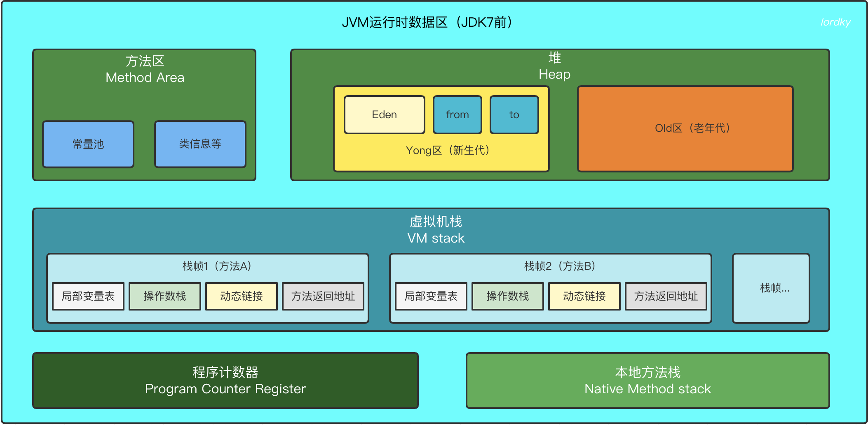
Task: Click the orange Old区(老年代) box
Action: [x=685, y=128]
